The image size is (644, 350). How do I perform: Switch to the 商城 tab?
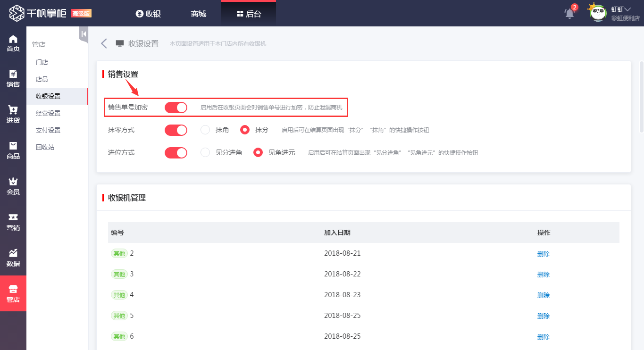tap(198, 13)
